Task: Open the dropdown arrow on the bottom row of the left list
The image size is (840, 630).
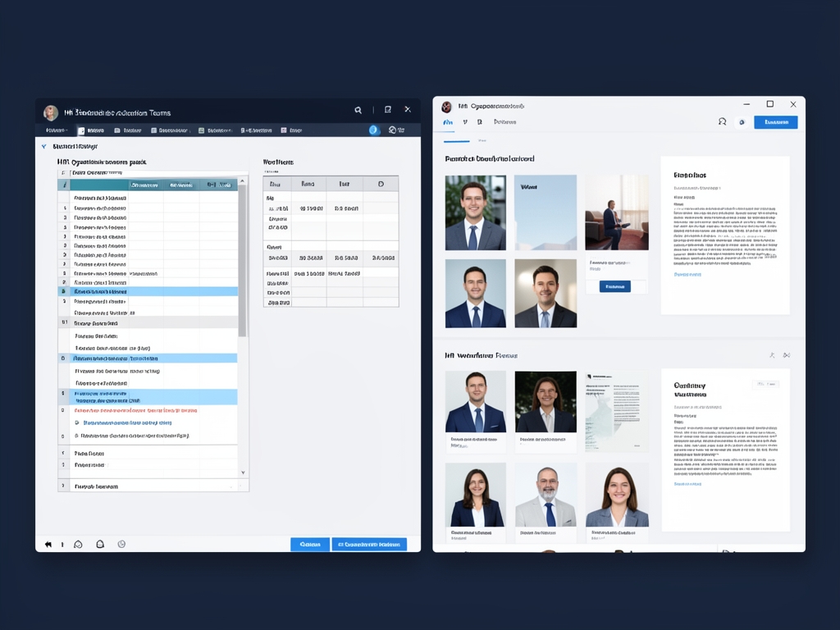Action: point(231,486)
